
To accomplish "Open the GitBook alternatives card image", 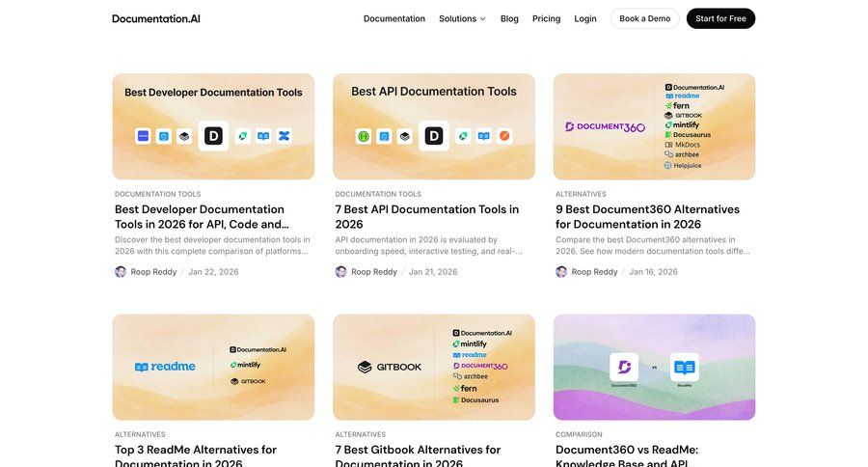I will pos(434,367).
